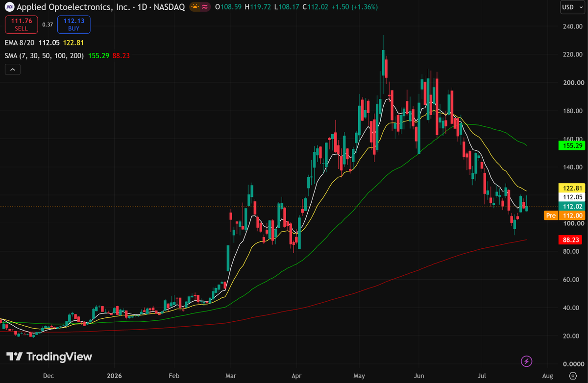Click the Aug time axis label
588x383 pixels.
coord(548,376)
